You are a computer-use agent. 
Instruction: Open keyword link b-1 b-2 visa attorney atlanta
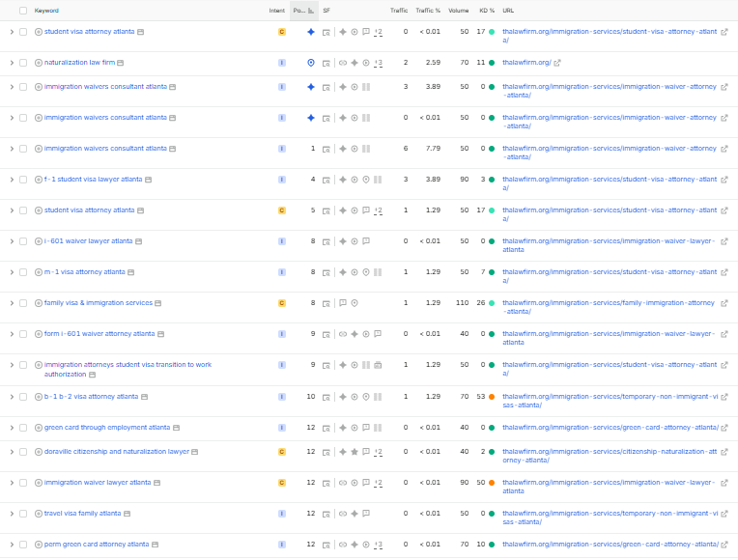point(92,397)
